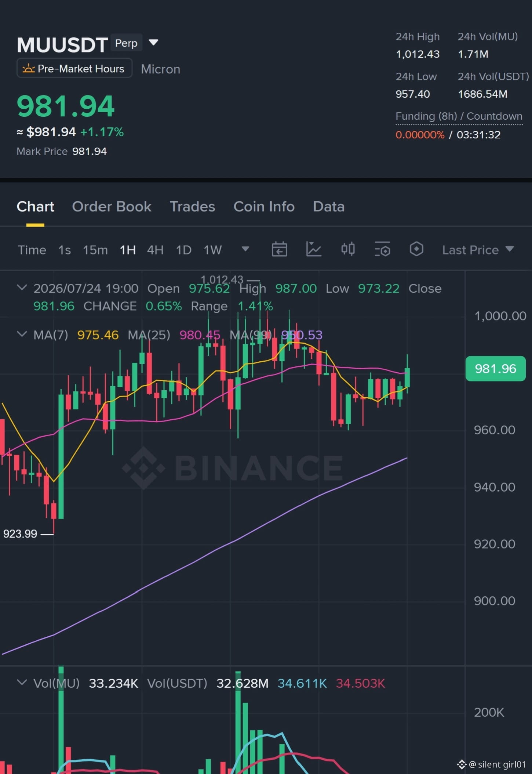Tap the Pre-Market Hours sunrise icon
Image resolution: width=532 pixels, height=774 pixels.
29,69
